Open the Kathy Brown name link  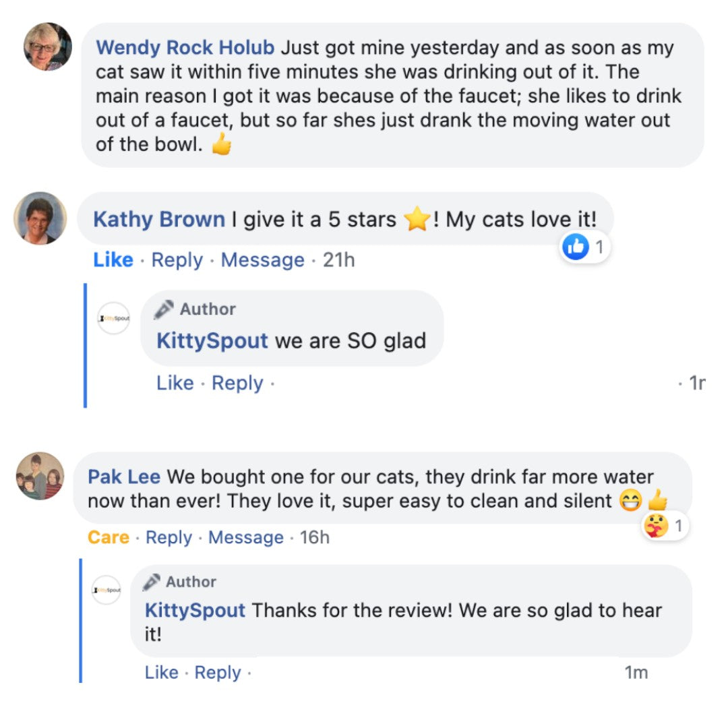tap(159, 219)
